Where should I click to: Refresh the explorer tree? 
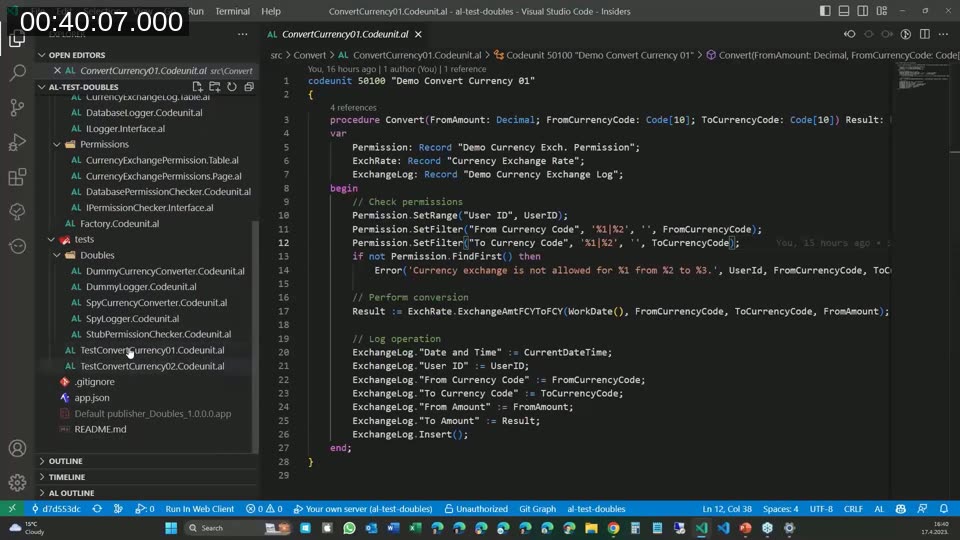pyautogui.click(x=231, y=87)
